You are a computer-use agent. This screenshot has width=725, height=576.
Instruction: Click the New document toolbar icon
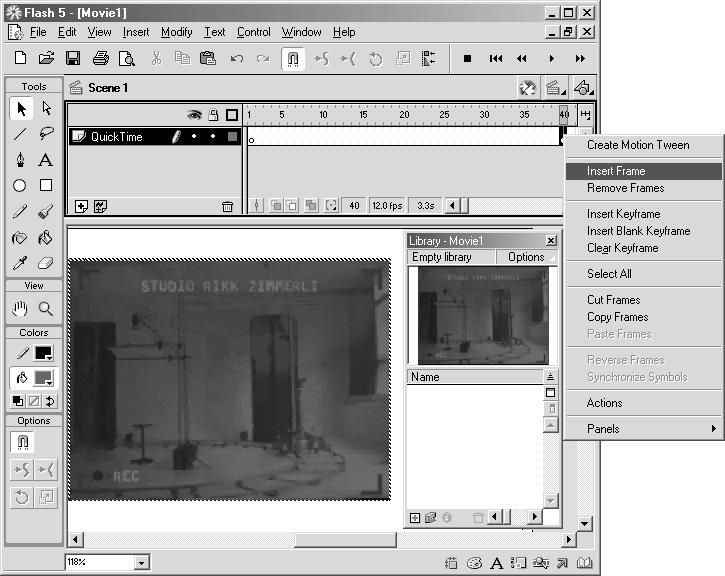point(20,58)
